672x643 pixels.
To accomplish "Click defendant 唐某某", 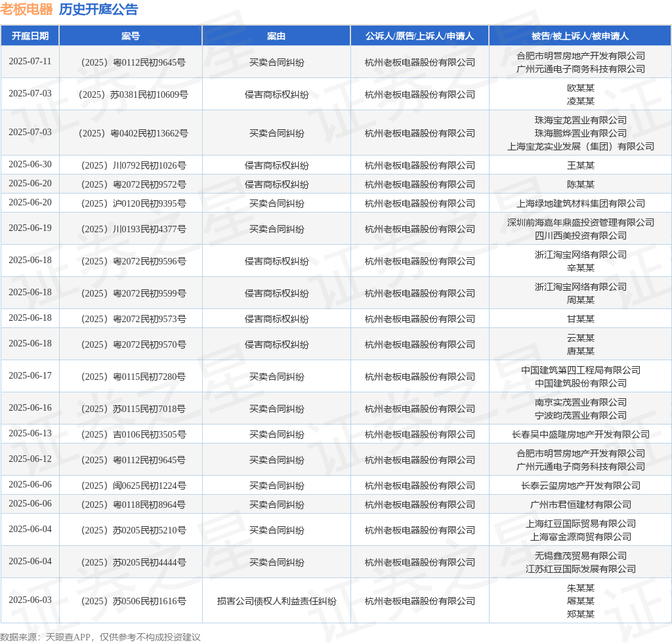I will 580,351.
